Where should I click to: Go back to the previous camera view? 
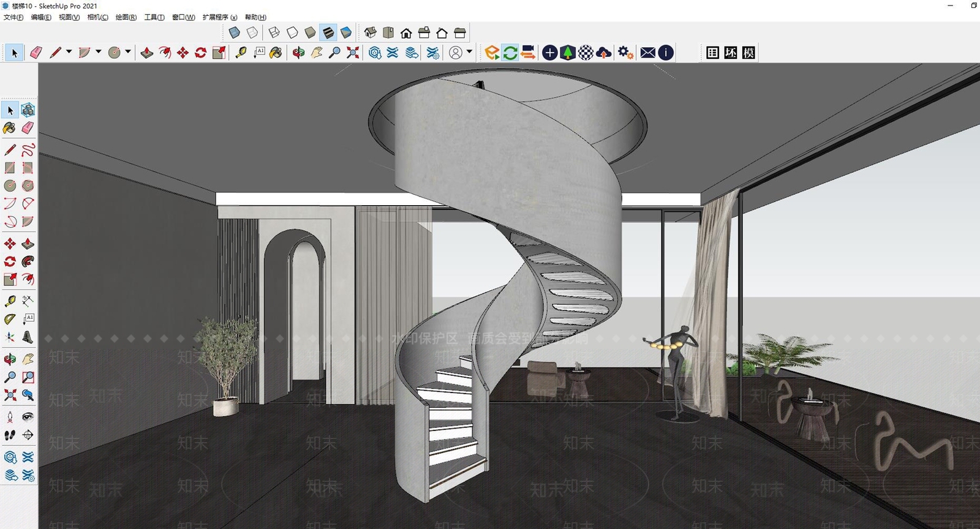tap(28, 395)
